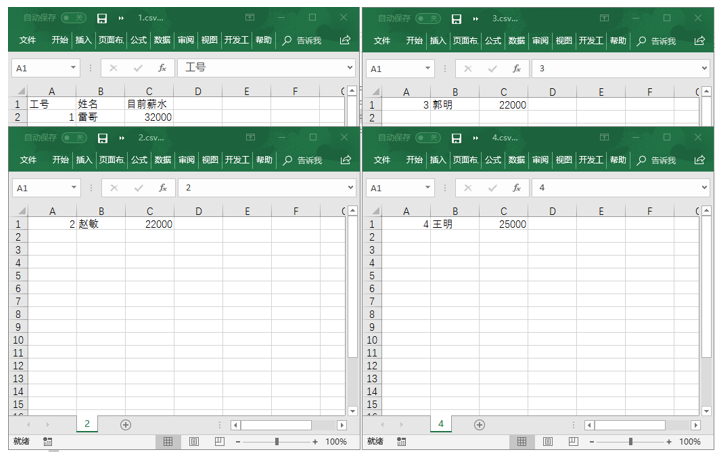Click zoom out minus in 2.csv status bar
Screen dimensions: 725x456
[x=238, y=442]
